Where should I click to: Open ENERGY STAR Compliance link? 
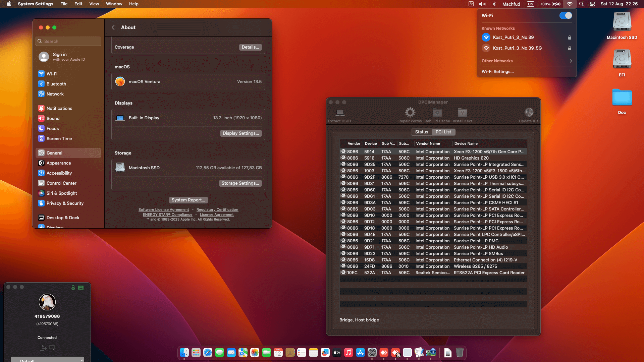pyautogui.click(x=167, y=215)
